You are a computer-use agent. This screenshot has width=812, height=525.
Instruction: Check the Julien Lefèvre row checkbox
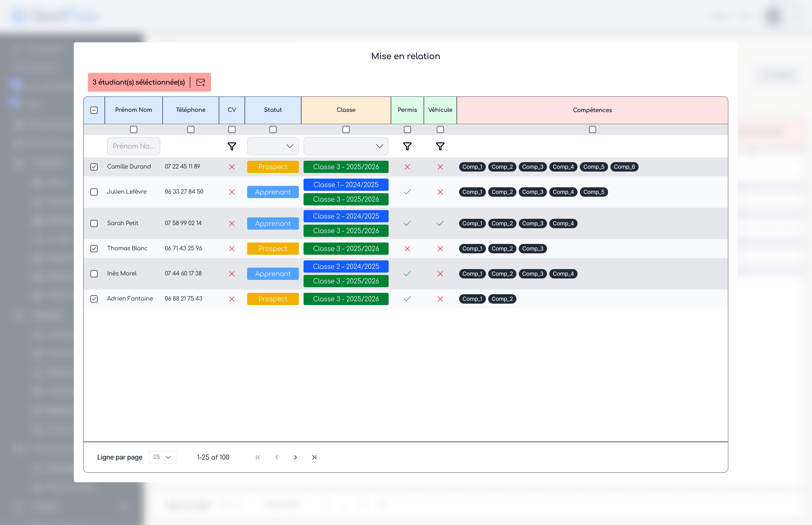[94, 192]
